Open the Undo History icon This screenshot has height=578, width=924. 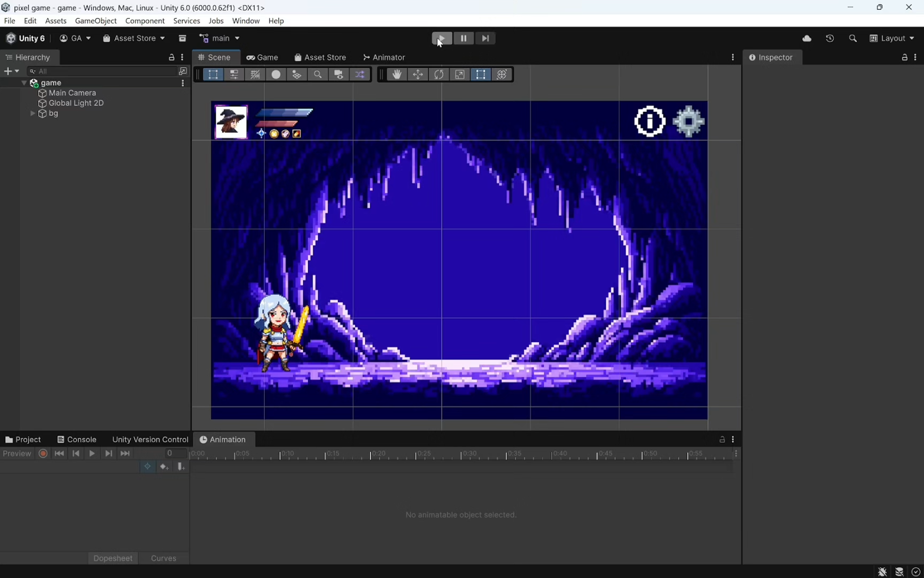tap(830, 38)
